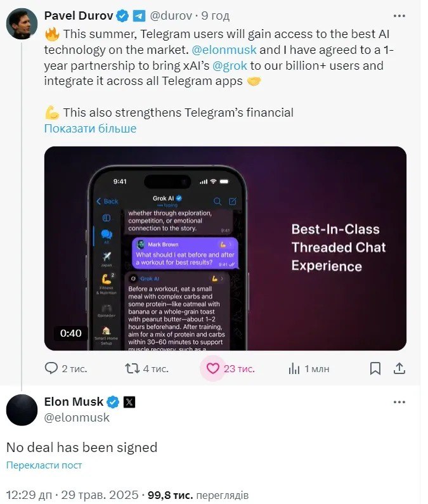Click Elon Musk's profile avatar
The height and width of the screenshot is (504, 428).
point(21,410)
